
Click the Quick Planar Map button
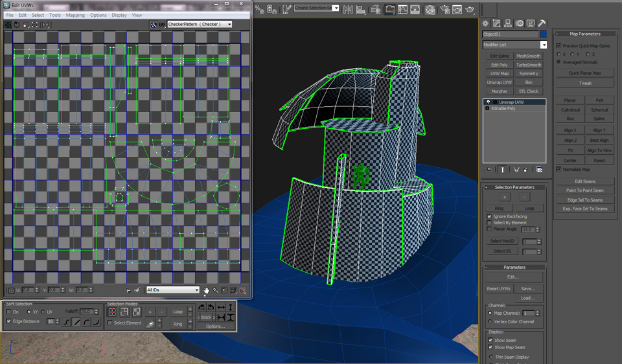pos(584,73)
